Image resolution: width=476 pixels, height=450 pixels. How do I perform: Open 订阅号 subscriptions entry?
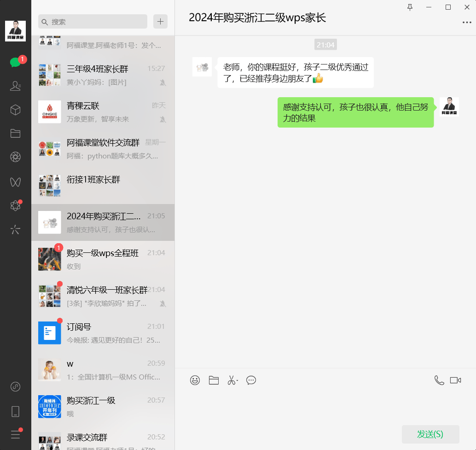(x=103, y=333)
